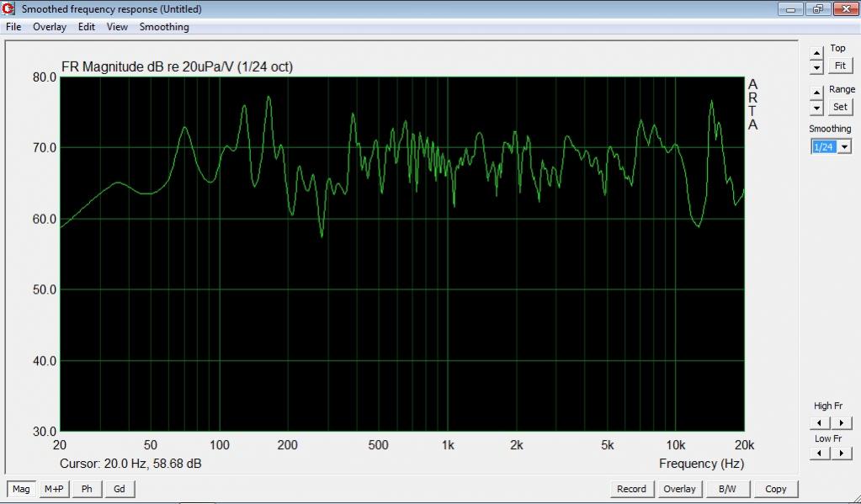Click the Range up arrow
Image resolution: width=861 pixels, height=504 pixels.
point(816,93)
